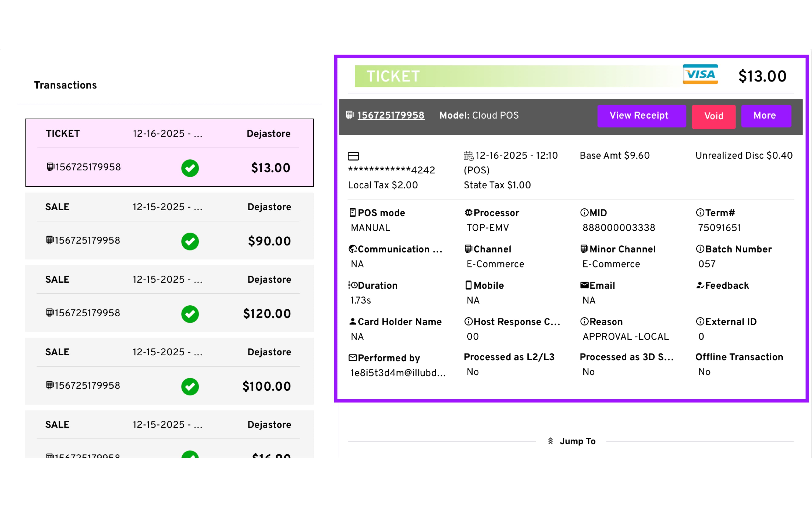Click the Batch Number info icon
This screenshot has width=812, height=507.
click(700, 249)
